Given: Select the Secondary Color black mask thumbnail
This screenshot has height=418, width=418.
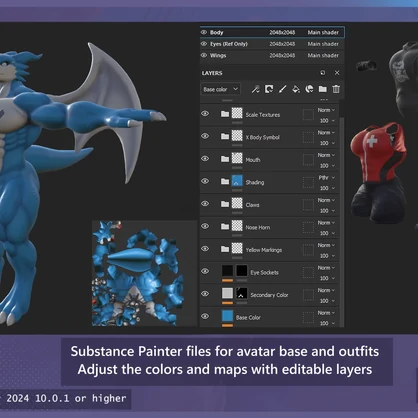Looking at the screenshot, I should tap(242, 293).
